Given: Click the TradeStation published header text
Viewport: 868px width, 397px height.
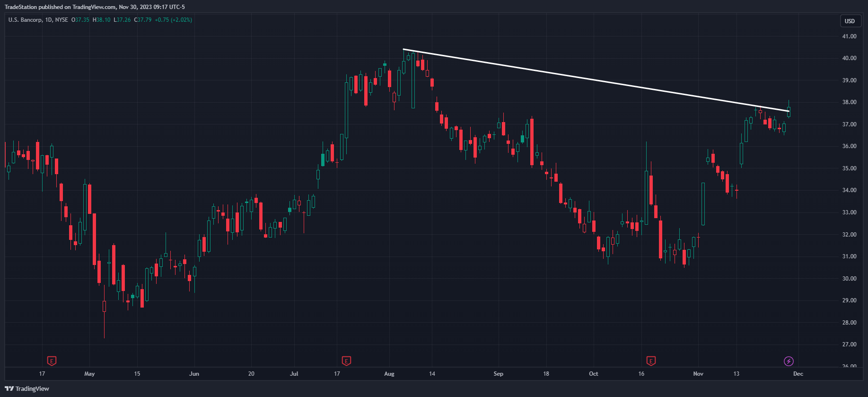Looking at the screenshot, I should tap(95, 7).
